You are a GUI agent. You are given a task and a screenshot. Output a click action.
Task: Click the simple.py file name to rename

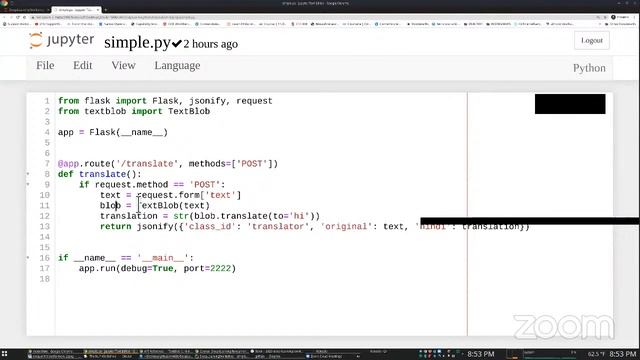point(137,42)
